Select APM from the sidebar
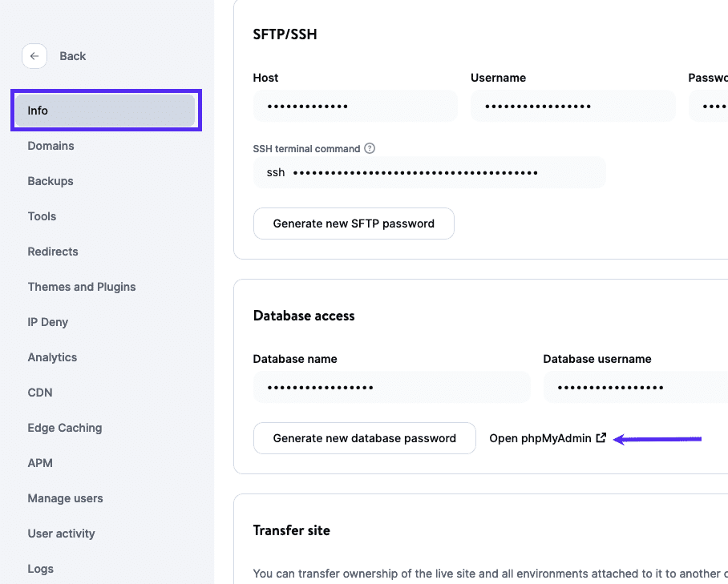Viewport: 728px width, 584px height. point(40,463)
